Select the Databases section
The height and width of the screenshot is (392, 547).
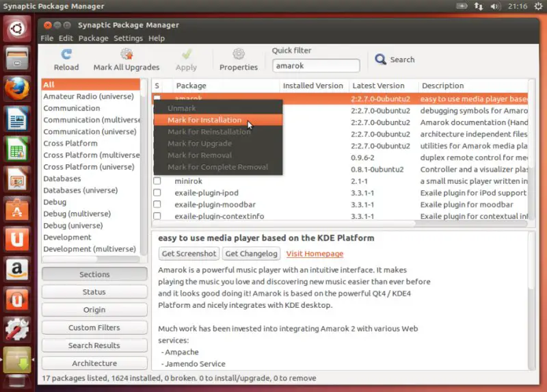[x=91, y=179]
